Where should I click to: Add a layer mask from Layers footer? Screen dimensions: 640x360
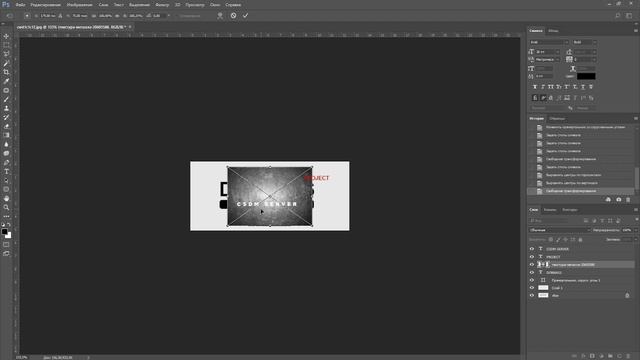coord(592,356)
